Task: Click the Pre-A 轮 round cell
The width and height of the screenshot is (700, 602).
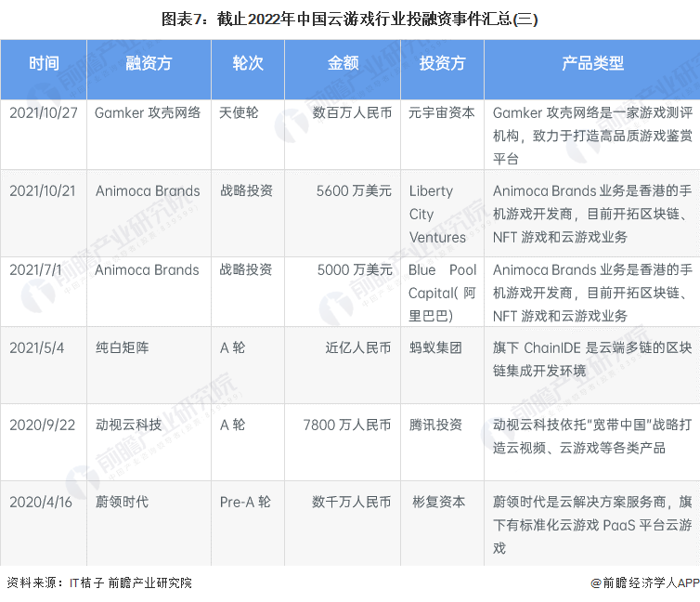Action: [x=245, y=503]
